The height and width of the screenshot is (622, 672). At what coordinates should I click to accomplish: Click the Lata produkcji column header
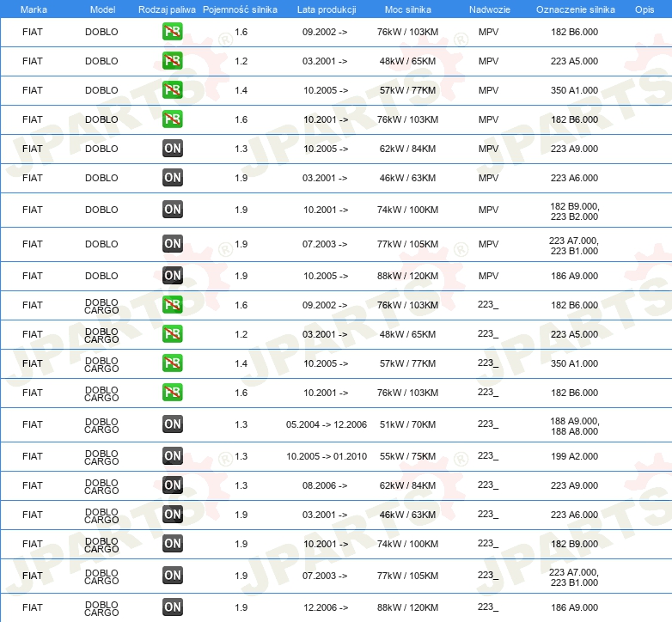click(x=327, y=9)
